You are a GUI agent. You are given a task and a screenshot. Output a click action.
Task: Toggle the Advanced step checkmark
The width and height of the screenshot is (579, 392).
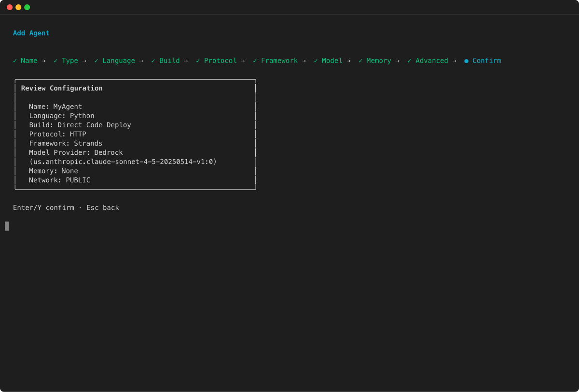coord(409,60)
